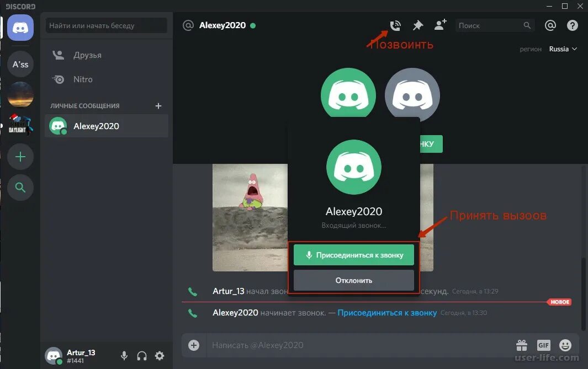Click the Alexey2020 chat header name
This screenshot has height=369, width=588.
coord(223,25)
